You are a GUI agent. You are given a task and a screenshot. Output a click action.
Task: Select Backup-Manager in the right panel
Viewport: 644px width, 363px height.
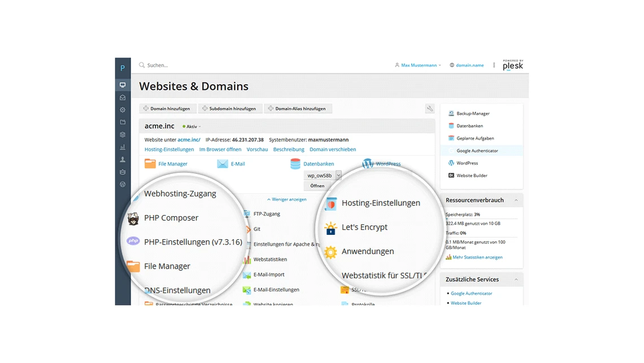(x=473, y=113)
